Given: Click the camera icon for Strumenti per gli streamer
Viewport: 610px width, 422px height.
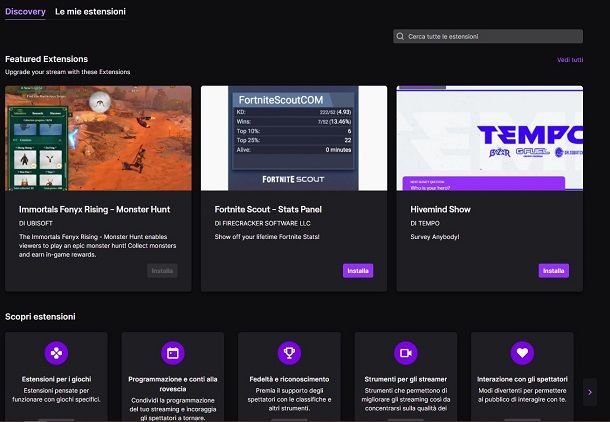Looking at the screenshot, I should pyautogui.click(x=406, y=353).
